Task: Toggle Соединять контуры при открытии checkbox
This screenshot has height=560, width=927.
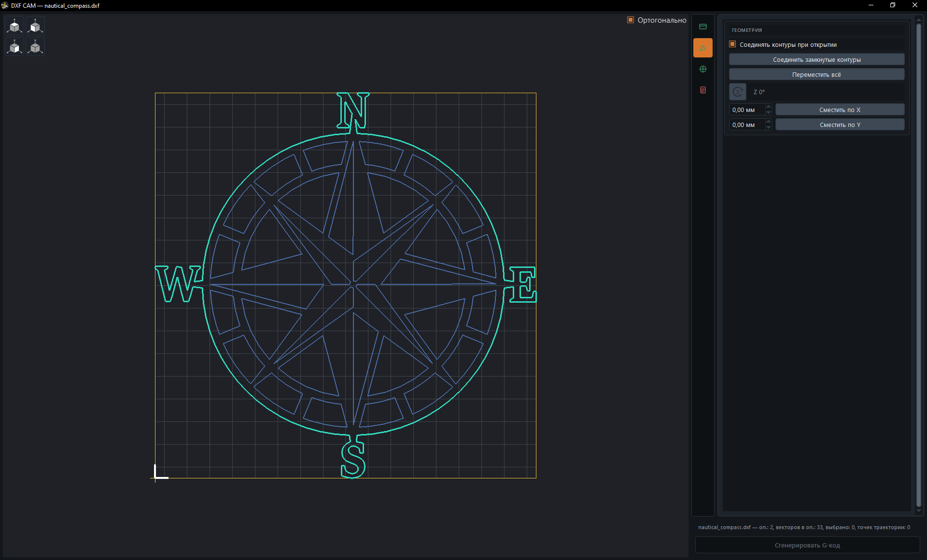Action: (x=732, y=44)
